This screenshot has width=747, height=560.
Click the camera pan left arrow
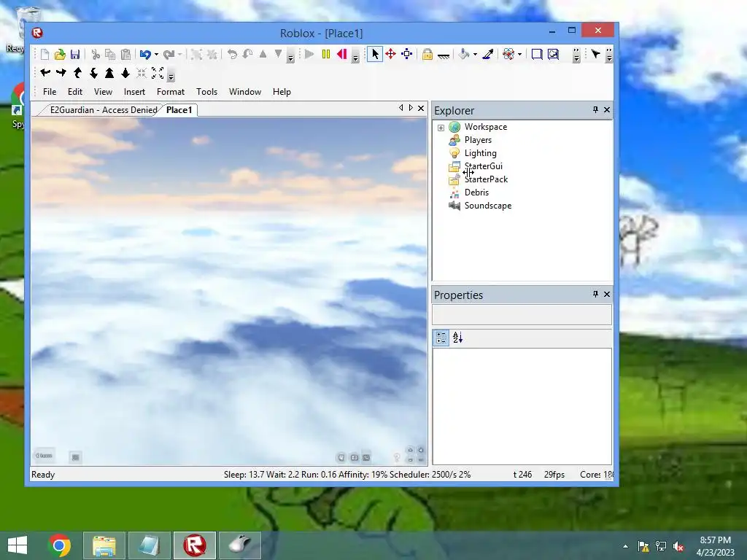click(x=45, y=73)
